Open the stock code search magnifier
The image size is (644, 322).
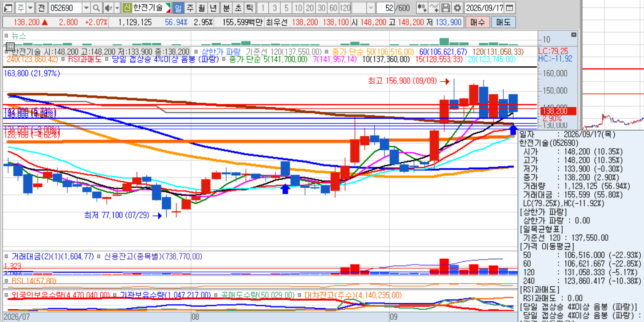pos(96,8)
